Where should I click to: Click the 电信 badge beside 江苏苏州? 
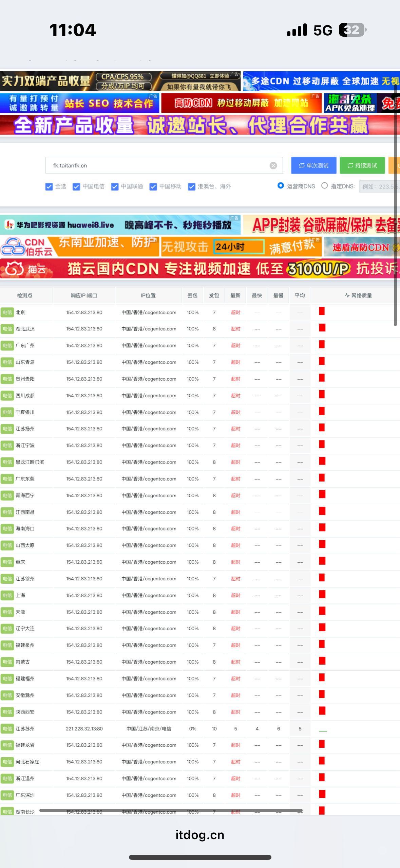pyautogui.click(x=7, y=728)
